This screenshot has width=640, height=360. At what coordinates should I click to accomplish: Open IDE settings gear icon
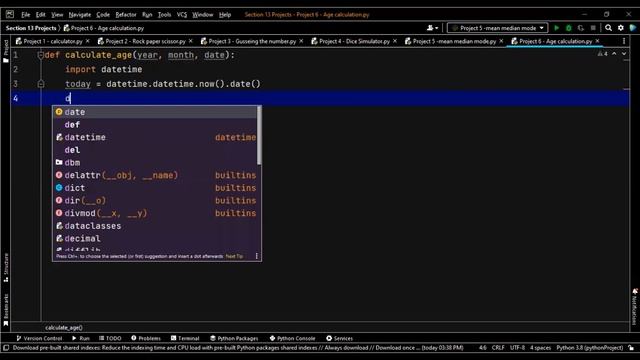620,28
